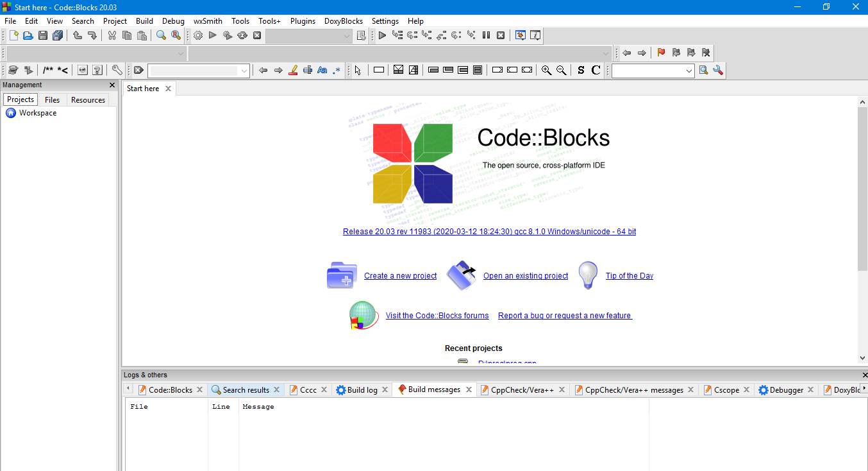
Task: Click Report a bug or request a new feature
Action: coord(565,316)
